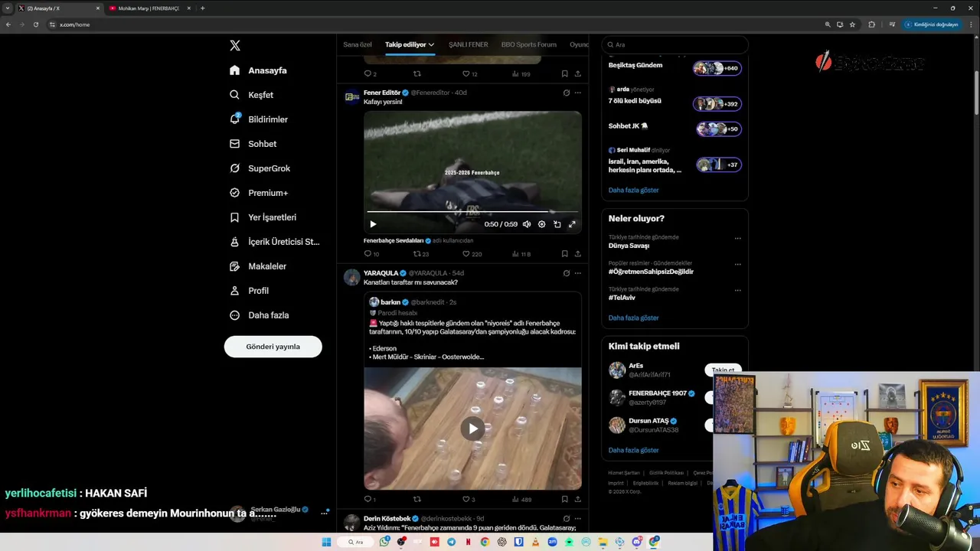This screenshot has height=551, width=980.
Task: Open more options for #ÖğretmenSahipsizDeğildir trend
Action: coord(737,264)
